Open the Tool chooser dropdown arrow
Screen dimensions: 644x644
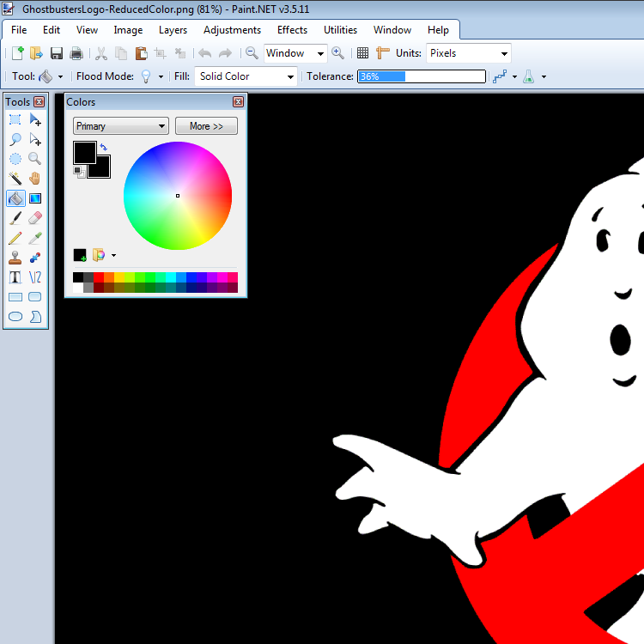click(60, 76)
